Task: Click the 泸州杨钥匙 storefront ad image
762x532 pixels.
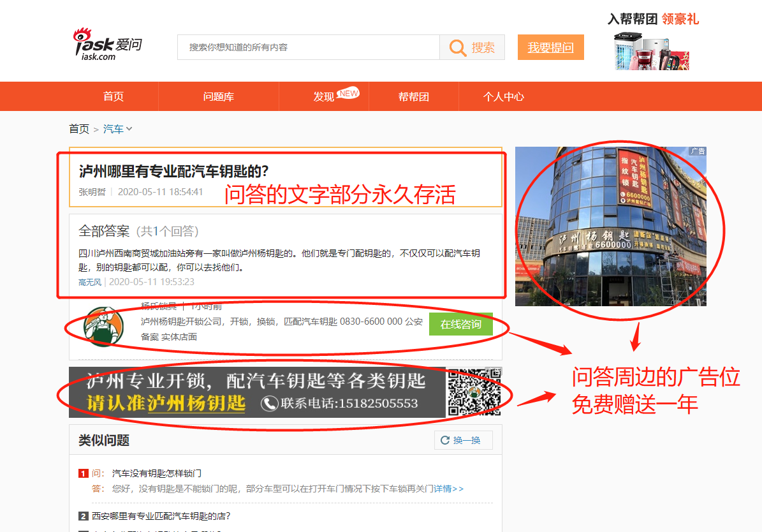Action: (x=610, y=226)
